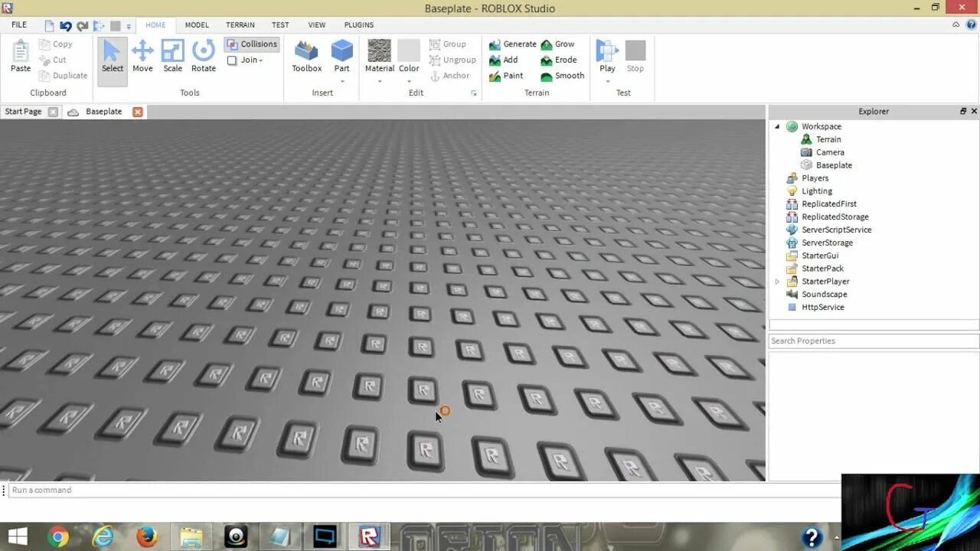Close the Start Page tab
This screenshot has width=980, height=551.
[53, 112]
